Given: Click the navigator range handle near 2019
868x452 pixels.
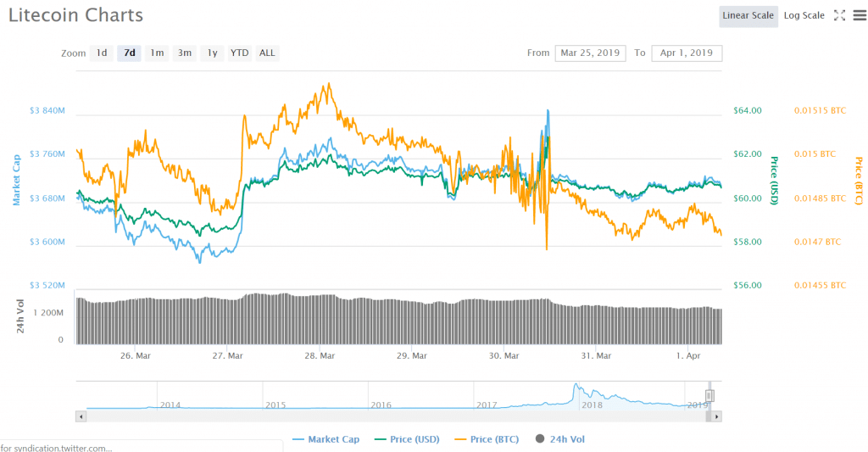Looking at the screenshot, I should (710, 396).
